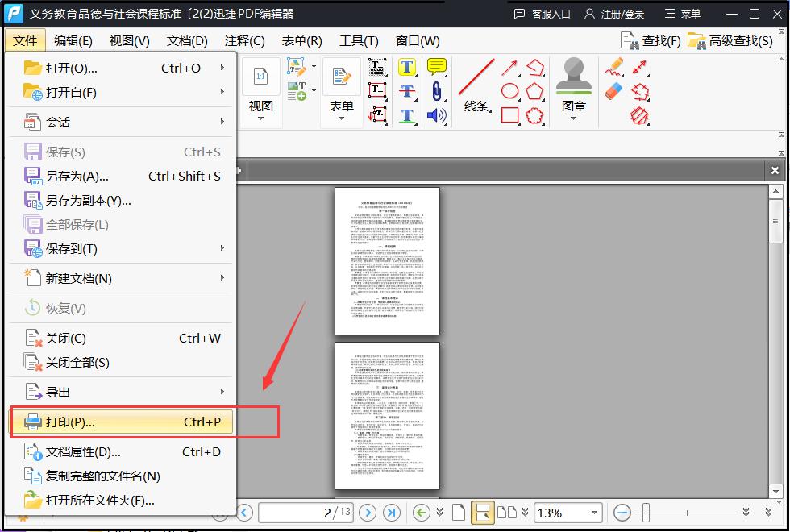This screenshot has width=790, height=532.
Task: Toggle single page view in status bar
Action: point(457,512)
